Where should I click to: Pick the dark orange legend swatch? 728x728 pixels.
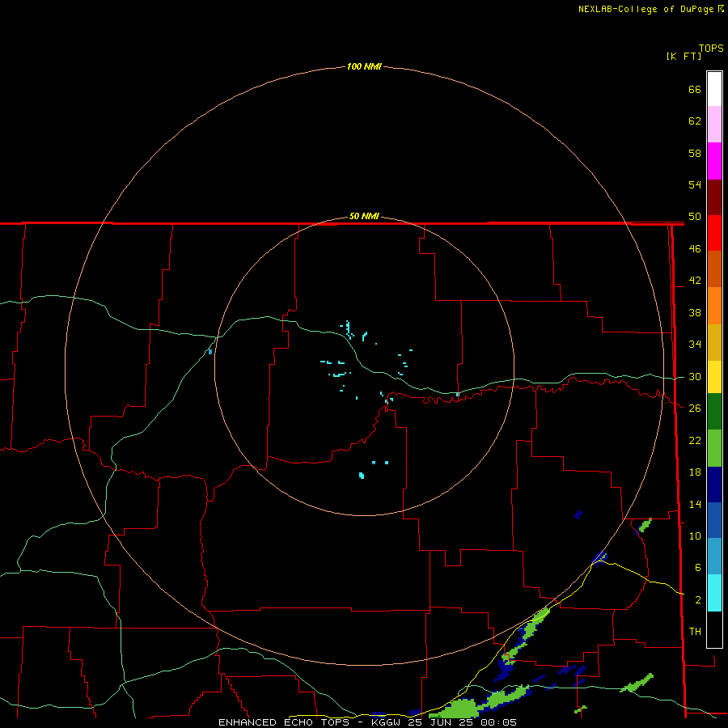714,269
